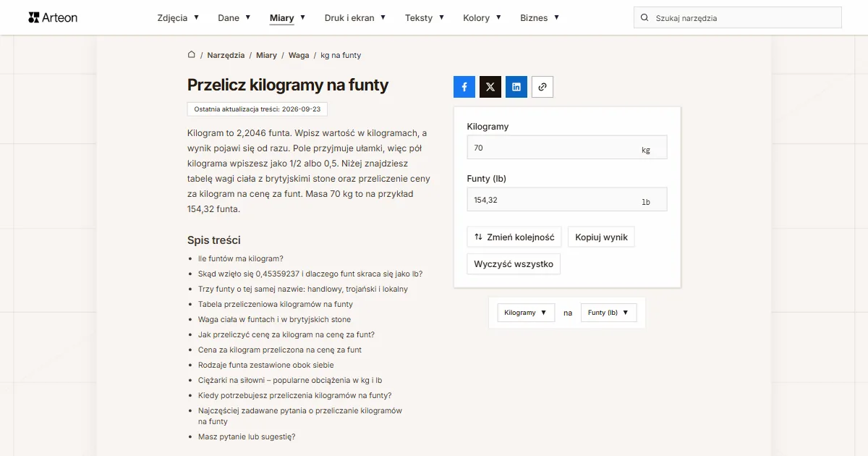Open the Kolory menu
Screen dimensions: 868x456
tap(482, 17)
